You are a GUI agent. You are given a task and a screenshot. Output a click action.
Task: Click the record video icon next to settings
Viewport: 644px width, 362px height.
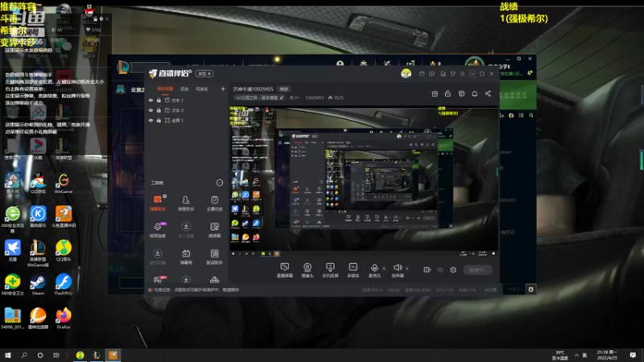pos(427,269)
